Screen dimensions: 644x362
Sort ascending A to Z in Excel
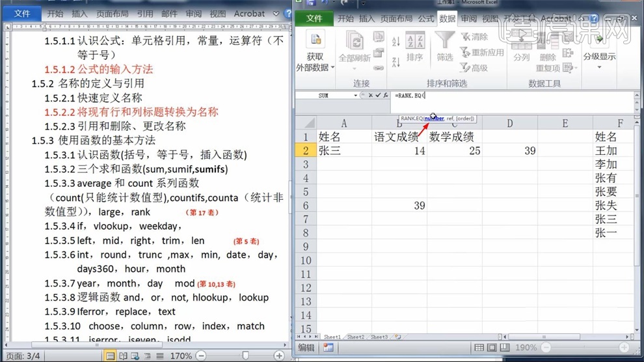[396, 41]
